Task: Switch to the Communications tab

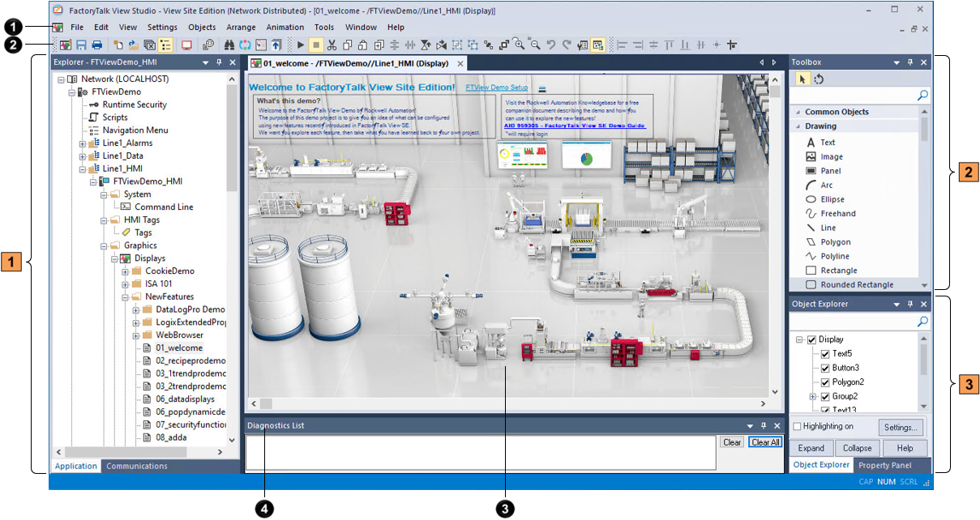Action: pos(137,466)
